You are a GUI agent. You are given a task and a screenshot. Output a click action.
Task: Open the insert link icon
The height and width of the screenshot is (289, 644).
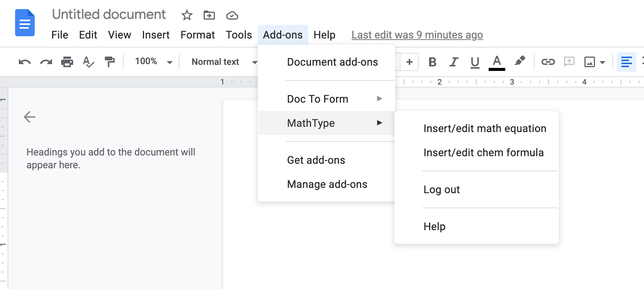click(x=548, y=62)
